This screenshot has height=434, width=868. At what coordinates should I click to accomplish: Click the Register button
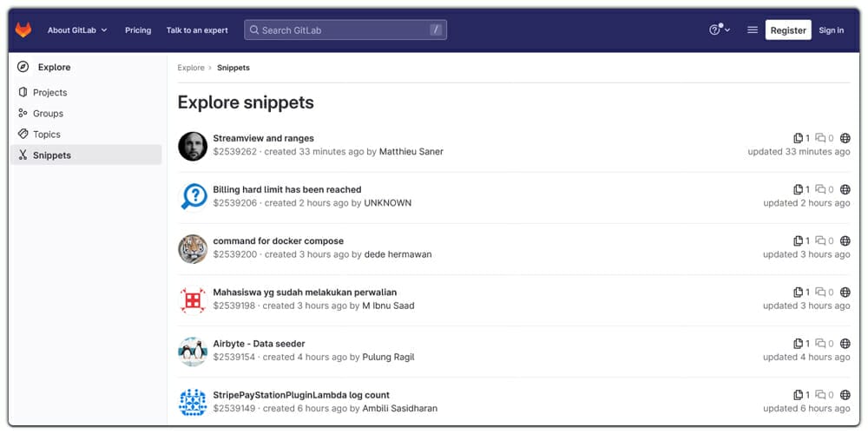click(x=788, y=30)
